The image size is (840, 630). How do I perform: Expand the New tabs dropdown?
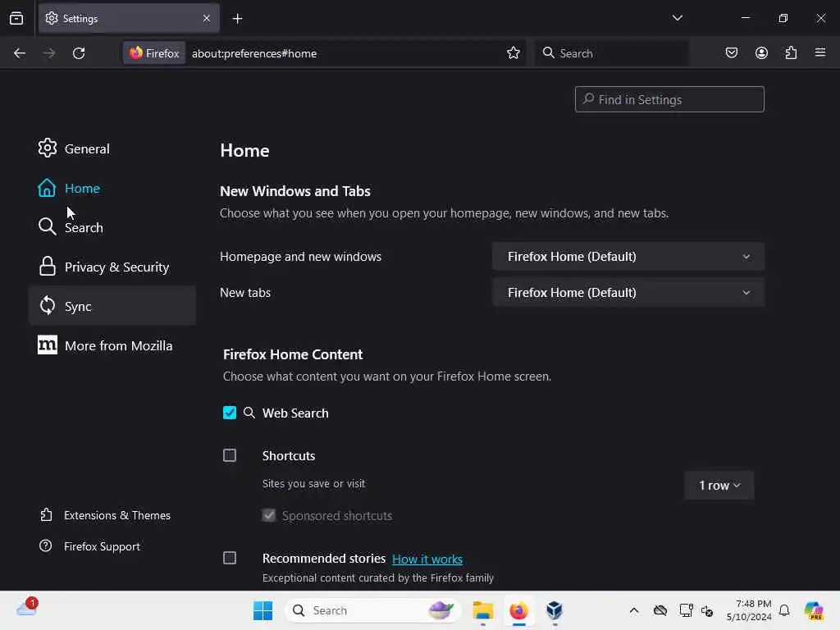(628, 293)
